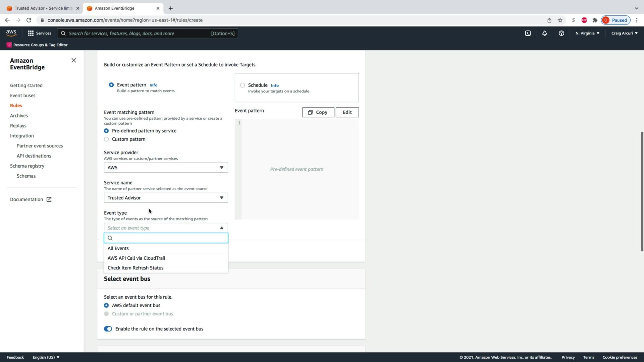Click the notifications bell icon
Screen dimensions: 644x362
544,33
